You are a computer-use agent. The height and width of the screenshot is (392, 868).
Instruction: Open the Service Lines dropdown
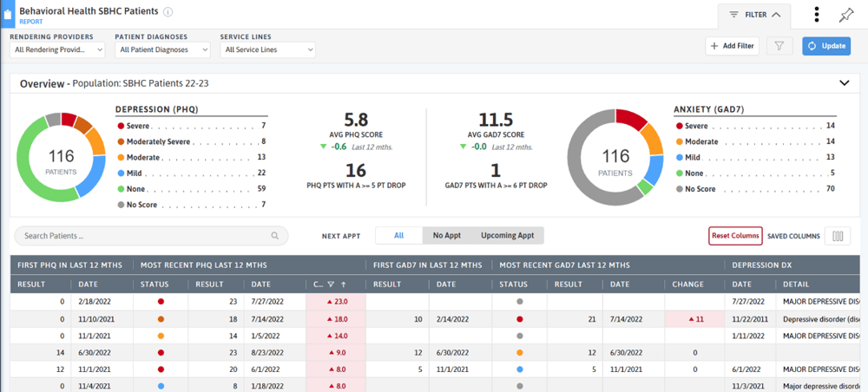[268, 49]
